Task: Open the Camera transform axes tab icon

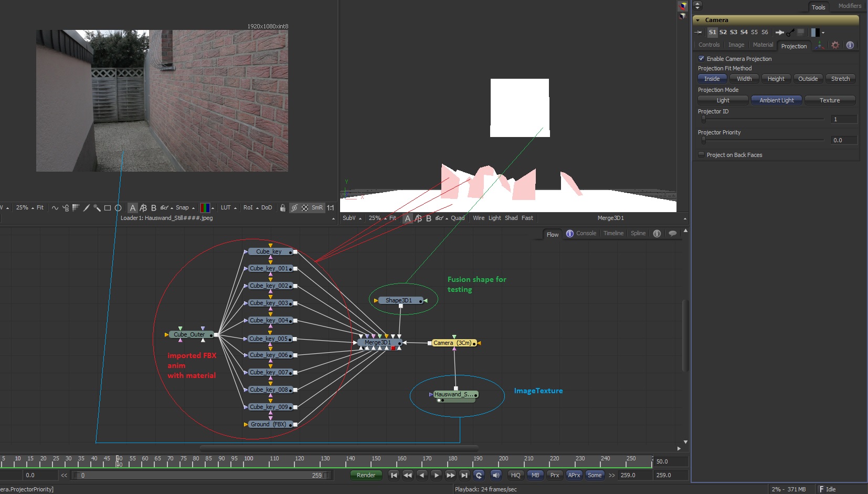Action: point(820,45)
